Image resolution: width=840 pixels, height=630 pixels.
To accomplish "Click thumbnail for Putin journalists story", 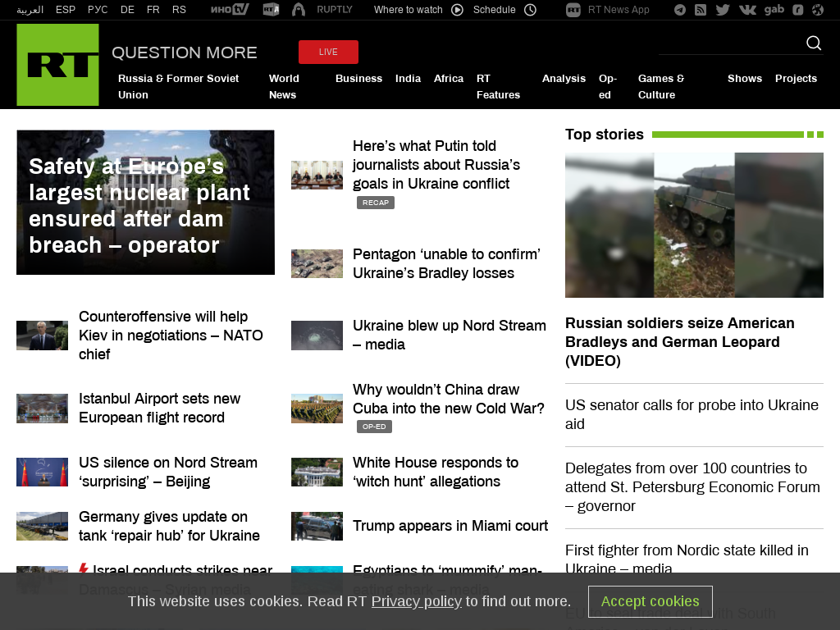I will [317, 175].
